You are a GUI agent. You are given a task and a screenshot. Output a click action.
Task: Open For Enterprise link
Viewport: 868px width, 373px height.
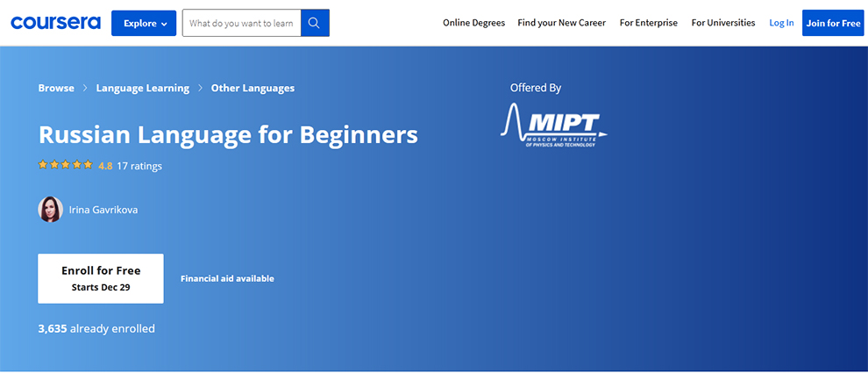[x=648, y=23]
